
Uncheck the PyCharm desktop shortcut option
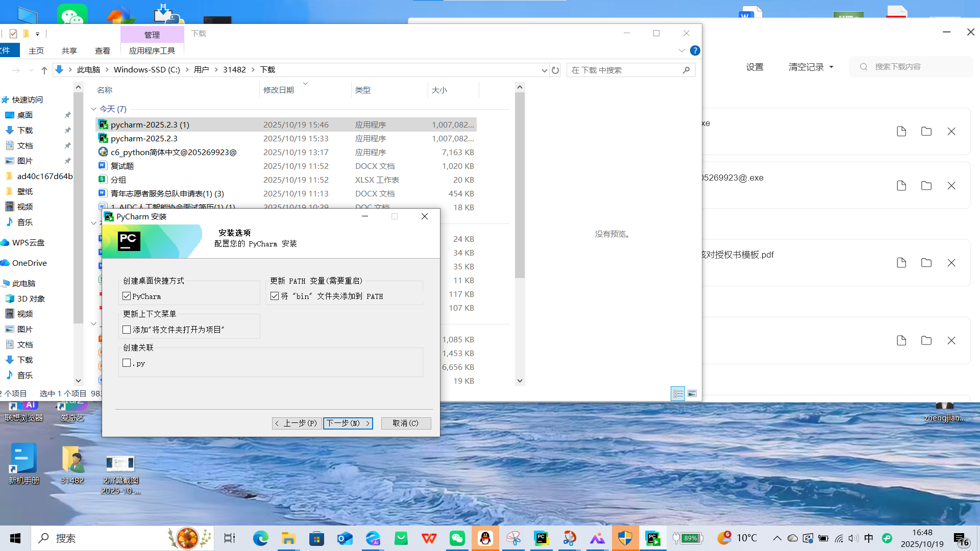(x=127, y=296)
